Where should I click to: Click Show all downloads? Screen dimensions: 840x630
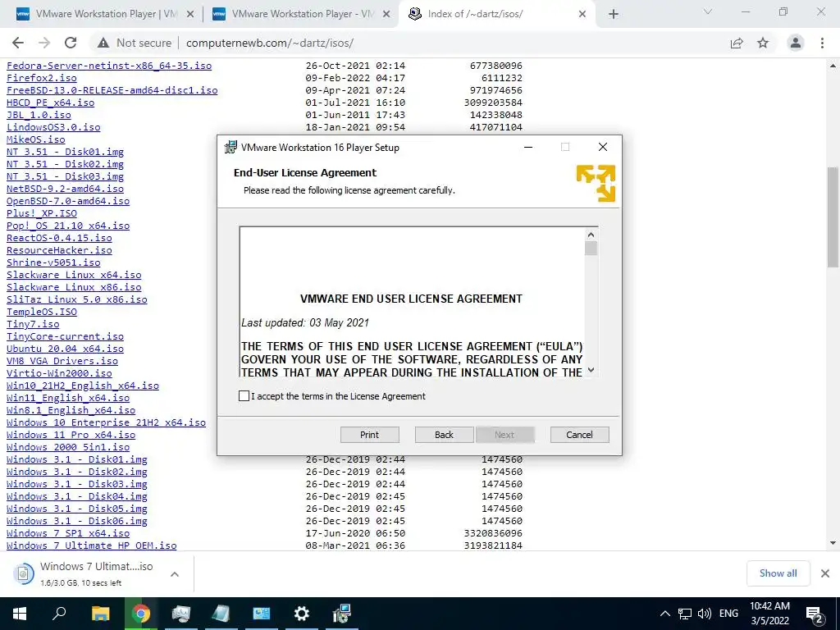(x=778, y=573)
